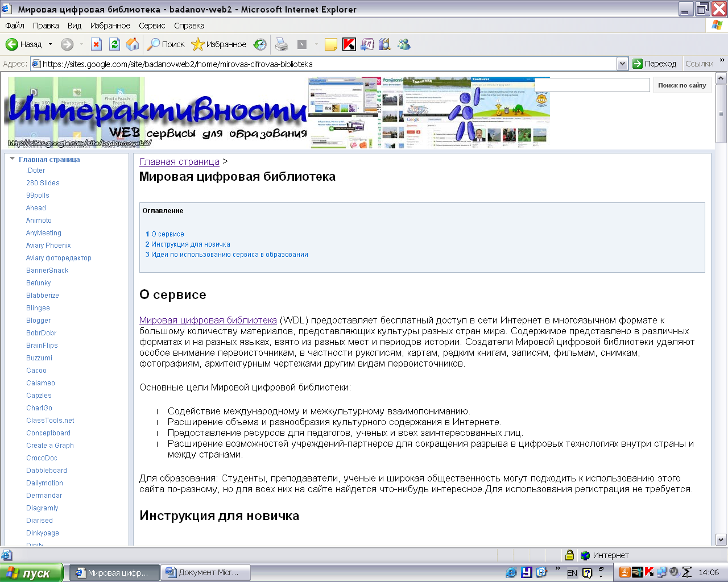Click the yellow note toolbar icon
The height and width of the screenshot is (582, 728).
(331, 44)
